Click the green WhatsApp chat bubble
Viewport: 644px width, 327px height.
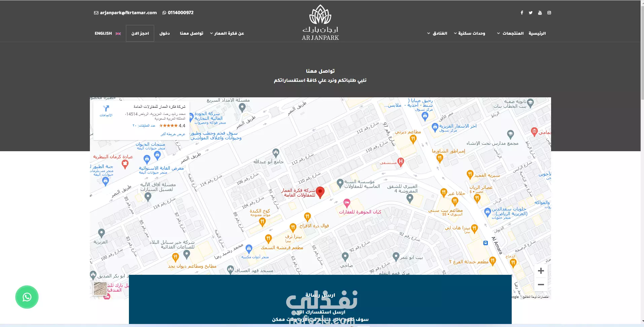click(27, 297)
